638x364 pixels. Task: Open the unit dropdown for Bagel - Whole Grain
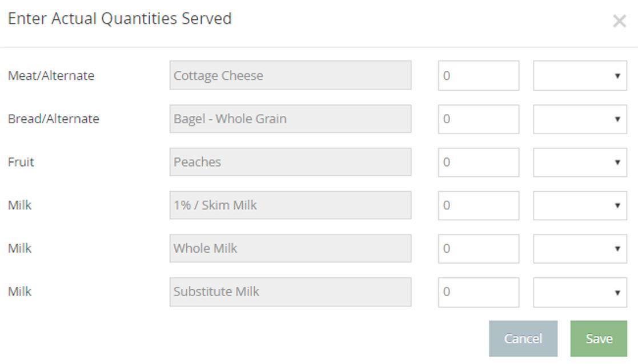click(x=580, y=119)
